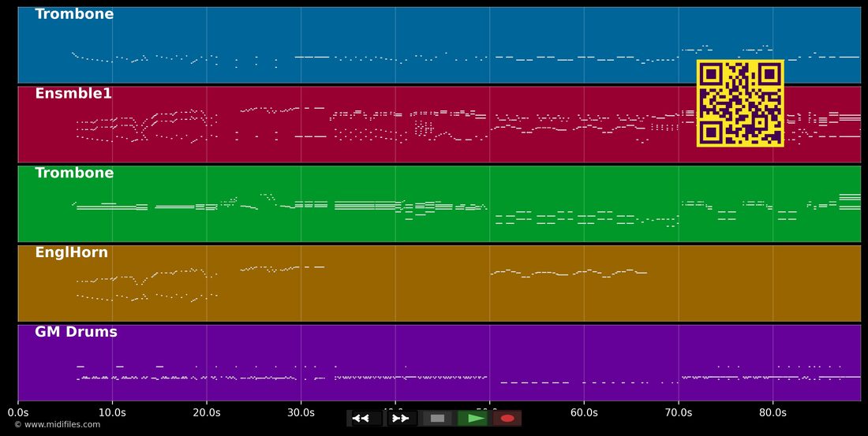Click the 80.0s timeline marker
The width and height of the screenshot is (868, 436).
coord(773,412)
